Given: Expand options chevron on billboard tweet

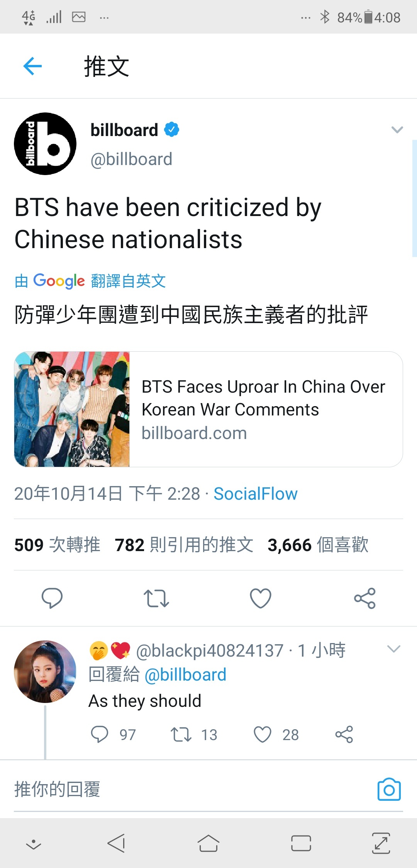Looking at the screenshot, I should pyautogui.click(x=397, y=130).
